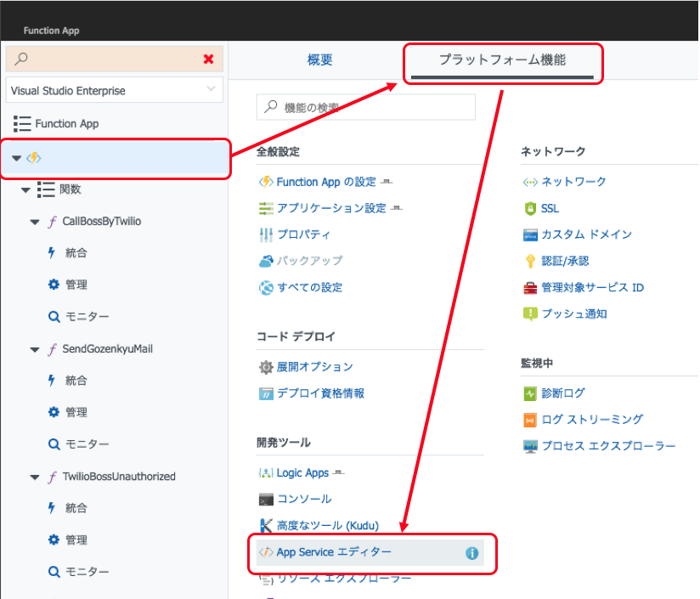The height and width of the screenshot is (599, 700).
Task: Click the バックアップ cloud icon
Action: pyautogui.click(x=266, y=261)
